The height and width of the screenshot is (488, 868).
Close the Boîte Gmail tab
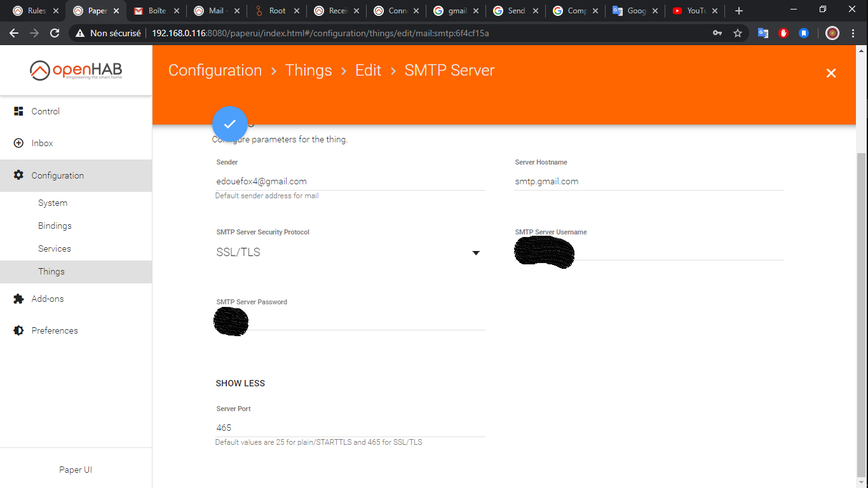tap(176, 11)
